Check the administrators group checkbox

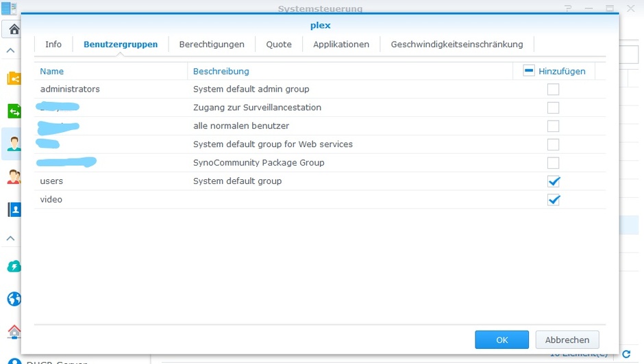tap(554, 89)
